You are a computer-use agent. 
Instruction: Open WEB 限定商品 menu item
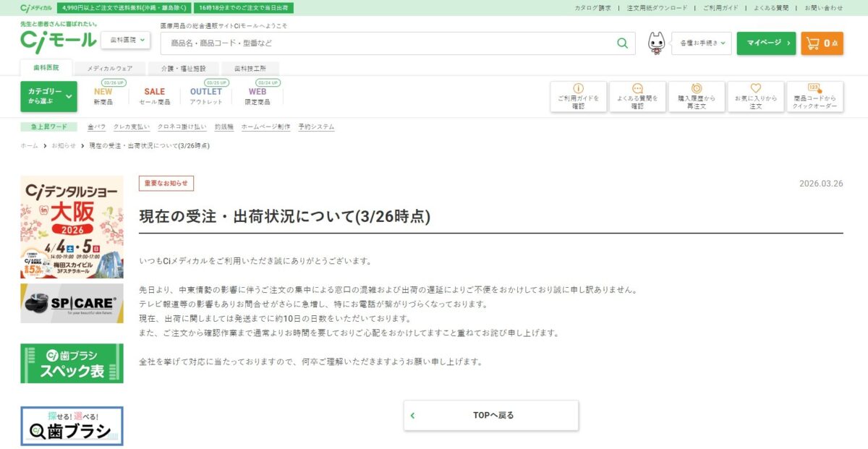click(258, 96)
